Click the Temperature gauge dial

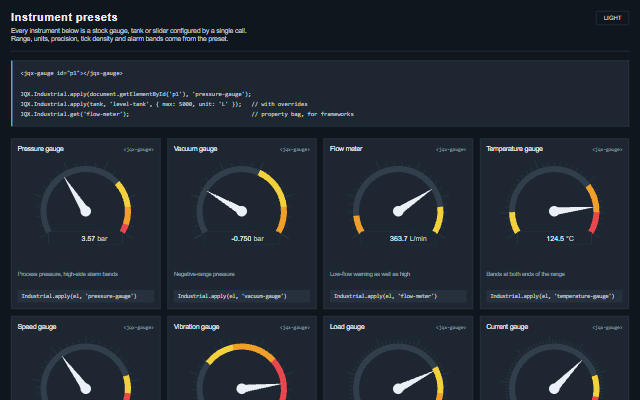pos(554,205)
